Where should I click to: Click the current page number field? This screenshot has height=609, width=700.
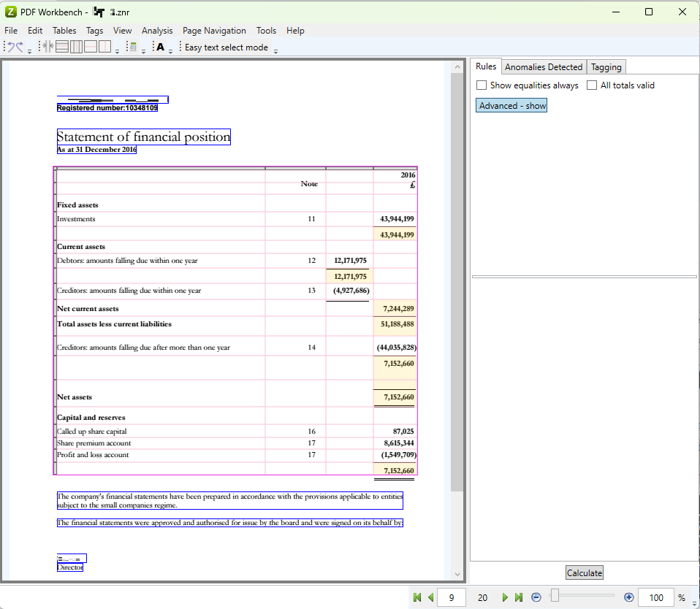coord(452,597)
